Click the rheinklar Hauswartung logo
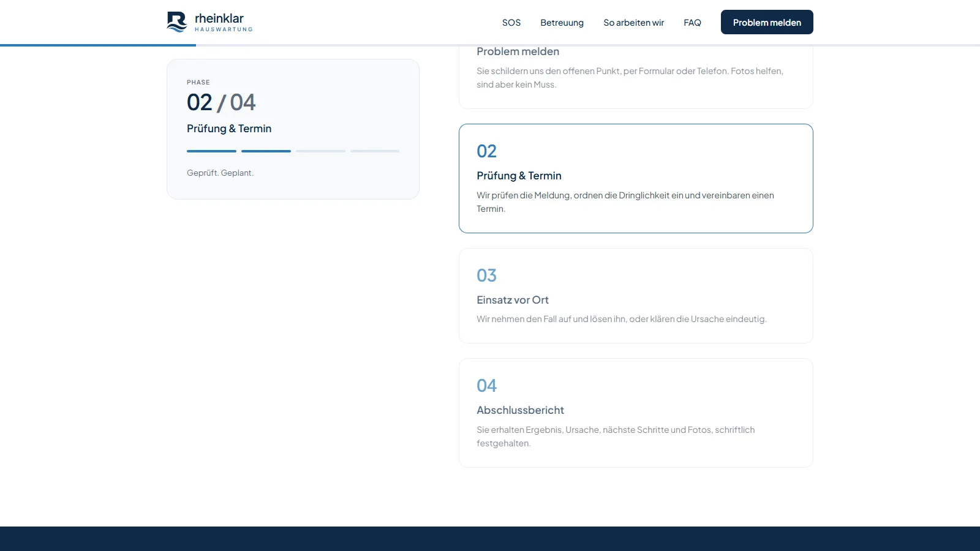This screenshot has height=551, width=980. pos(209,22)
